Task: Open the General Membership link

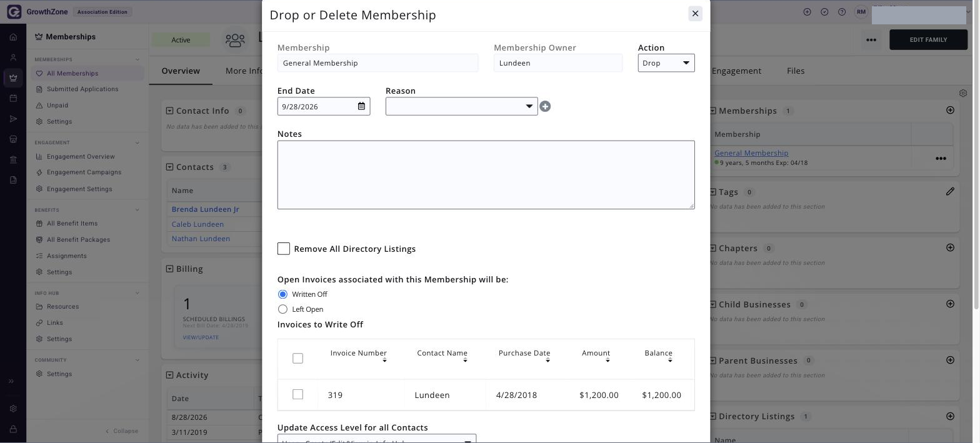Action: [751, 153]
